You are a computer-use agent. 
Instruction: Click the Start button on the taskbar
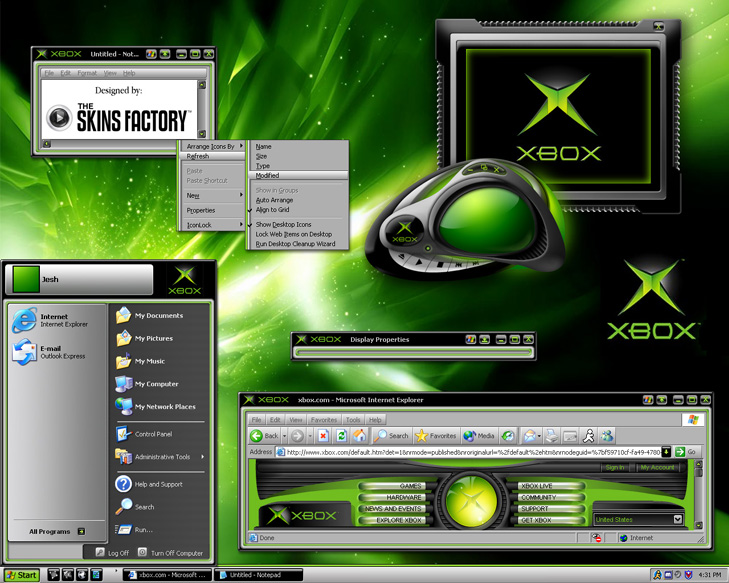[21, 575]
